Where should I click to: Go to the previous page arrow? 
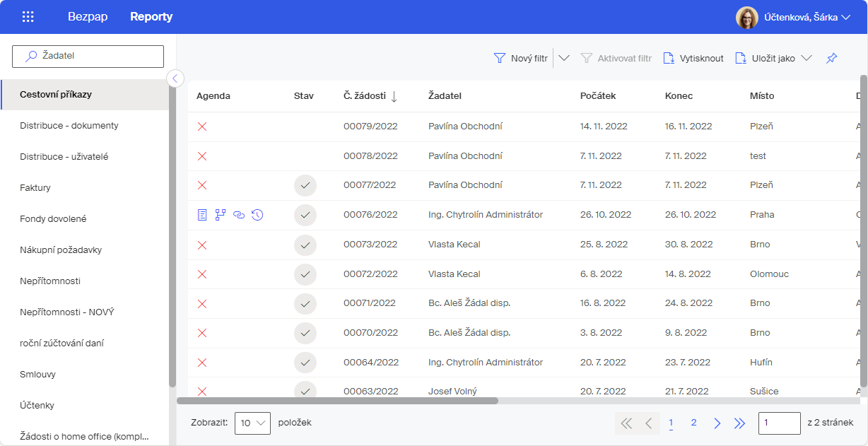649,423
